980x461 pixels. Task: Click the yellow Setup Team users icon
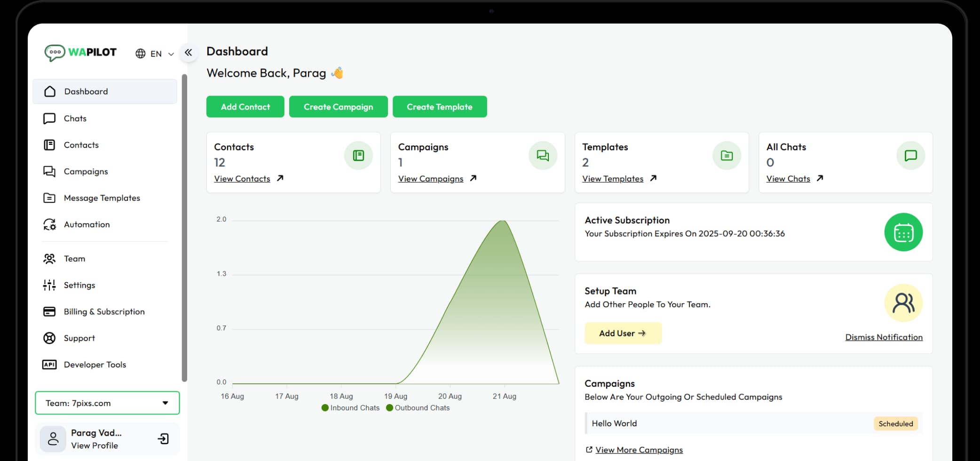click(x=903, y=303)
